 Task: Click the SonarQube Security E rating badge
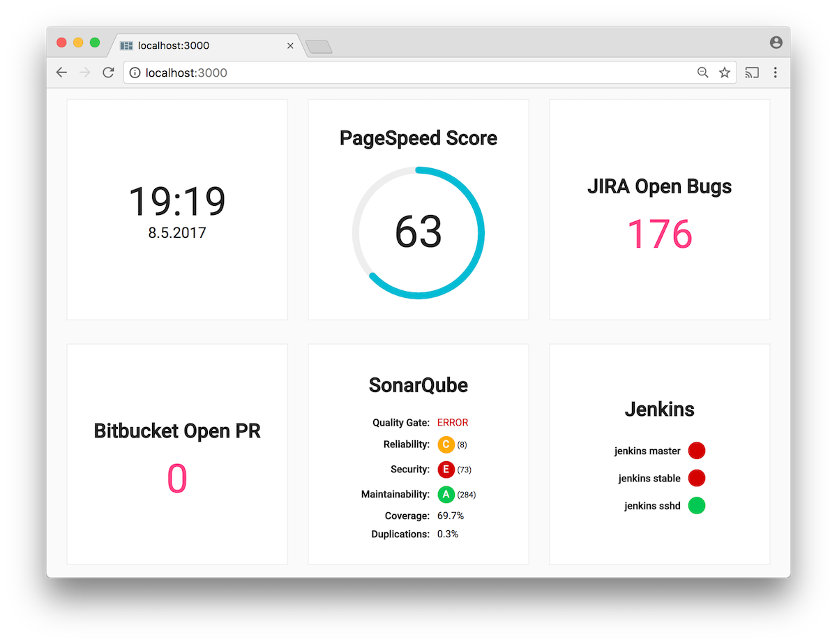pyautogui.click(x=446, y=470)
